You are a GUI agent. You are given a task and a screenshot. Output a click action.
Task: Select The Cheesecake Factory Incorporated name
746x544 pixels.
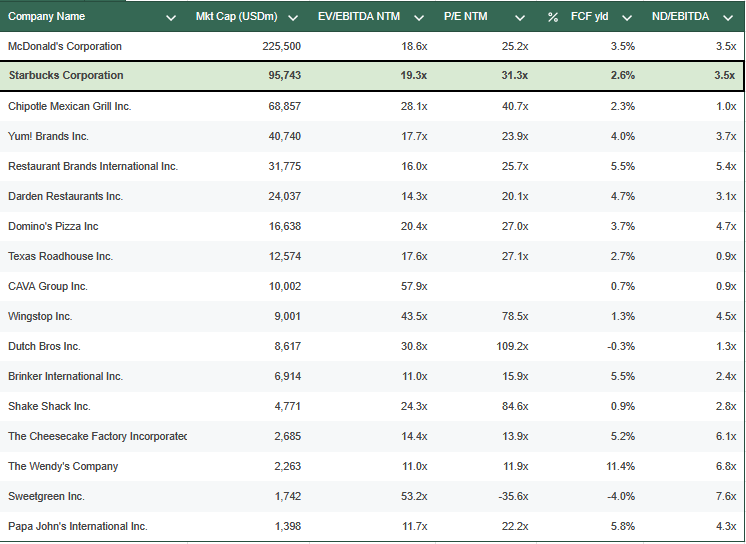pyautogui.click(x=98, y=436)
